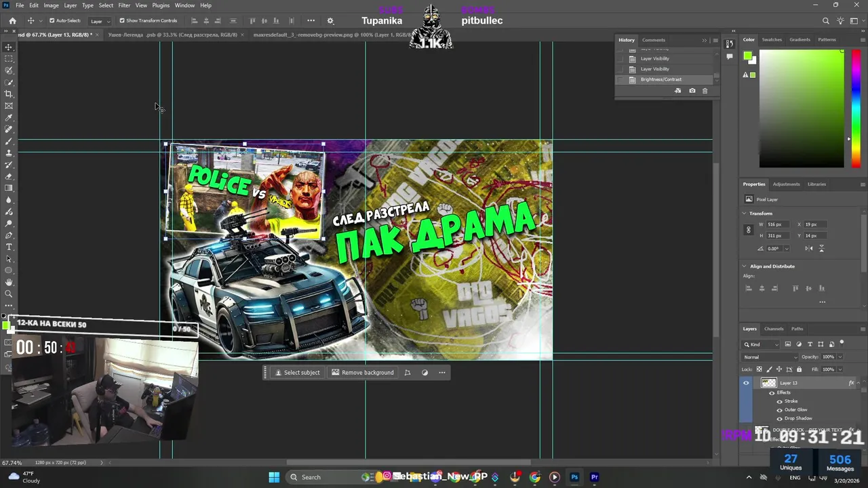
Task: Open the rotation angle dropdown
Action: 787,249
